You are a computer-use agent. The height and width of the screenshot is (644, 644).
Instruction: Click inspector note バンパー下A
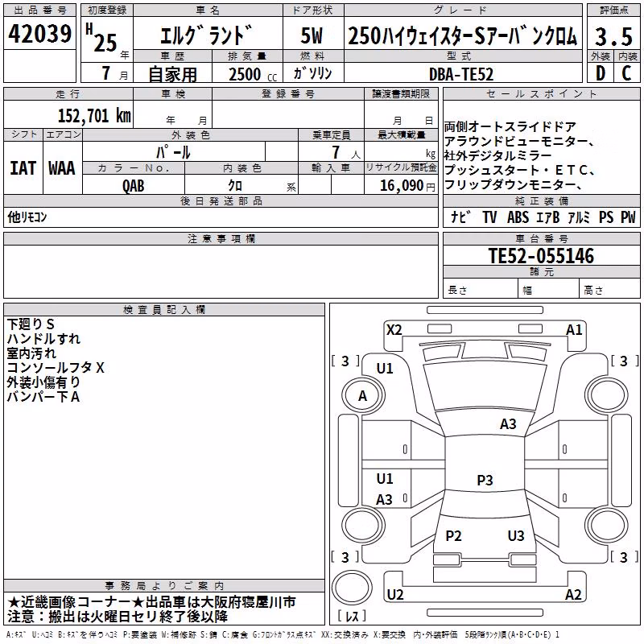coord(43,397)
